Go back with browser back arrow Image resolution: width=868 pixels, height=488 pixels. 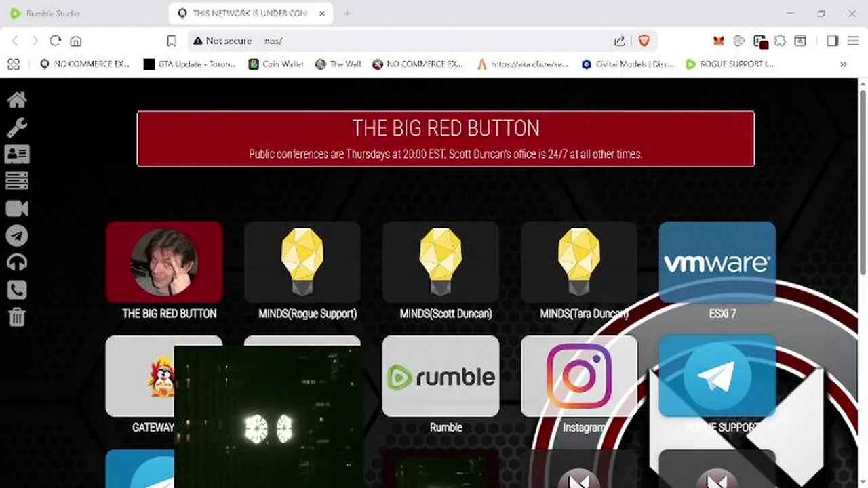tap(14, 41)
